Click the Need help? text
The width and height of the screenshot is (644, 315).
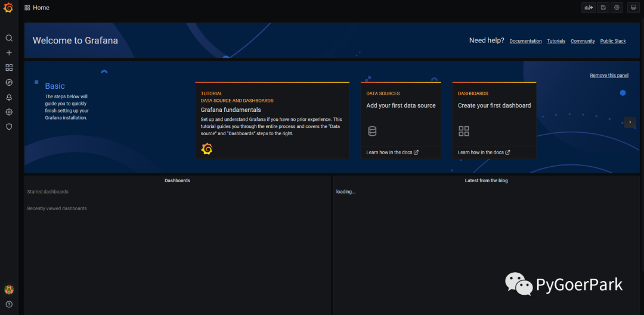[x=487, y=40]
